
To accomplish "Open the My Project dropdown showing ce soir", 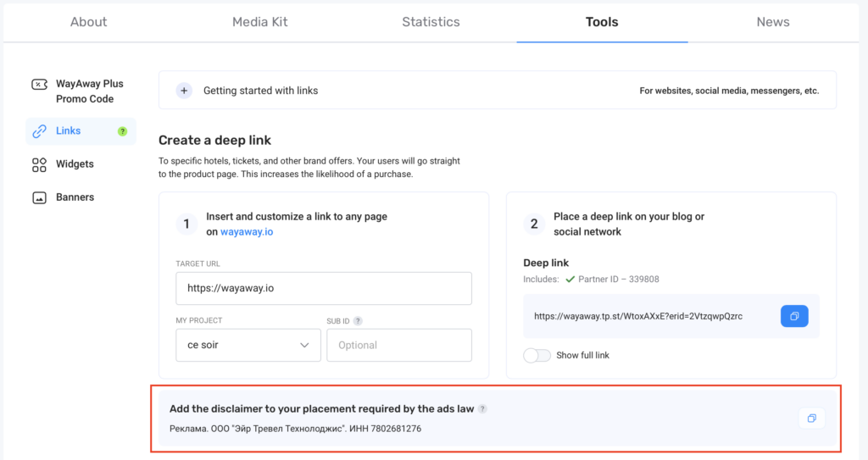I will click(x=248, y=345).
